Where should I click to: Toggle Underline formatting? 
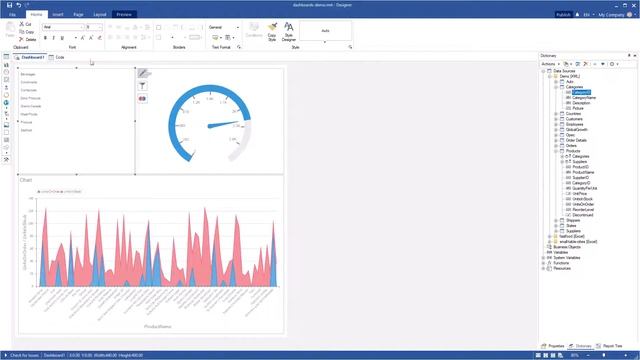[62, 38]
